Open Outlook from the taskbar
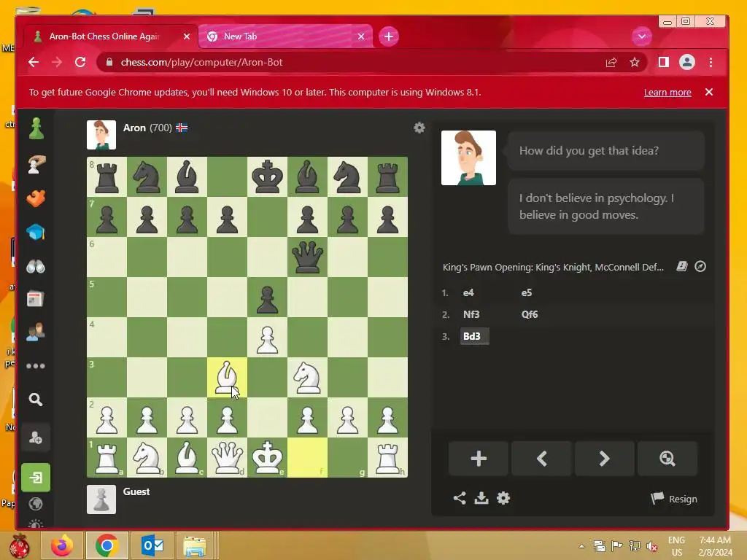Viewport: 747px width, 560px height. click(x=152, y=545)
